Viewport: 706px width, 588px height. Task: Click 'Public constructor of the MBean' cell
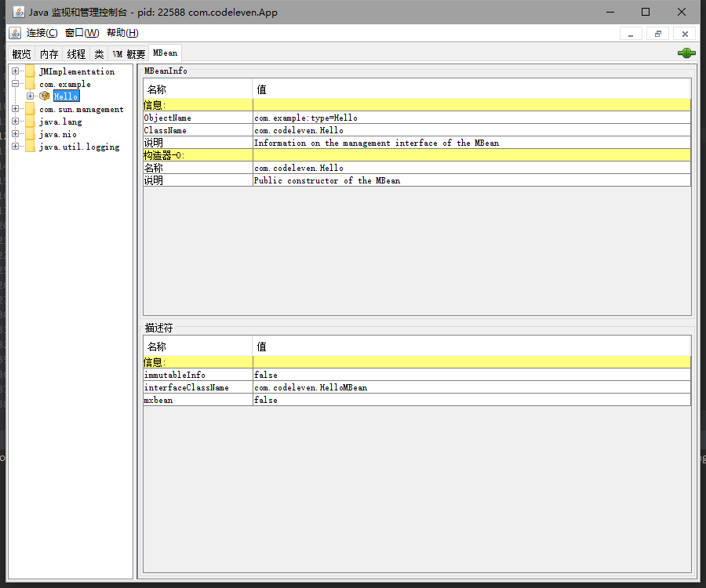click(x=471, y=180)
